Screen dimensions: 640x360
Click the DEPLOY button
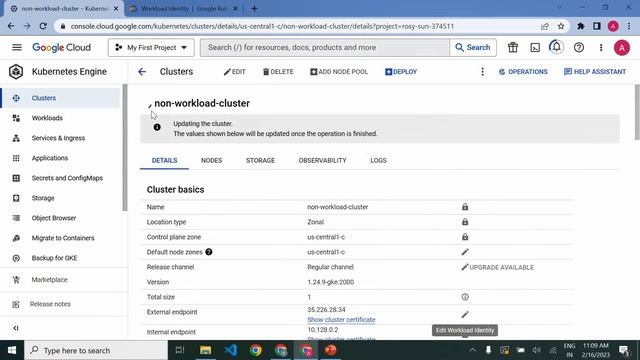(x=401, y=72)
